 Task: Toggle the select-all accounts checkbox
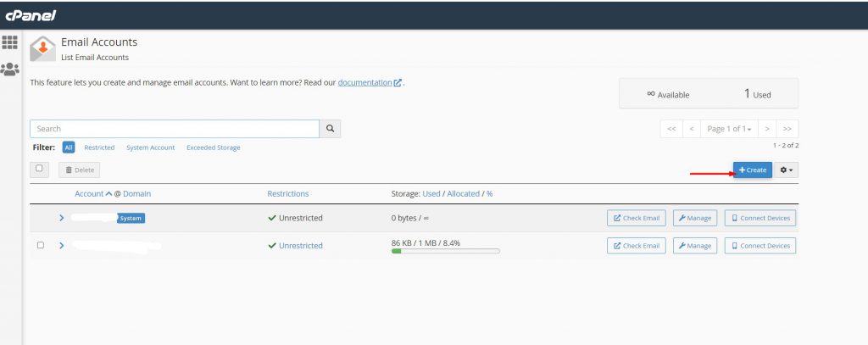click(39, 169)
